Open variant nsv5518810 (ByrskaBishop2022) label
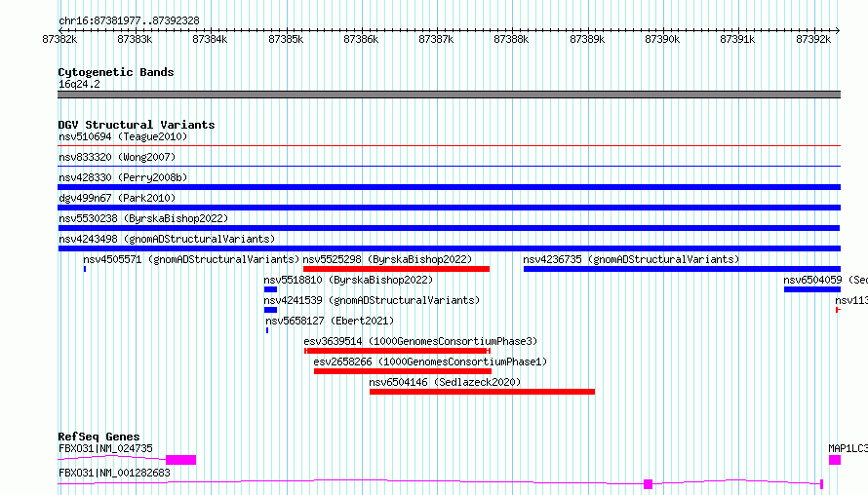Screen dimensions: 868x495 pos(348,280)
